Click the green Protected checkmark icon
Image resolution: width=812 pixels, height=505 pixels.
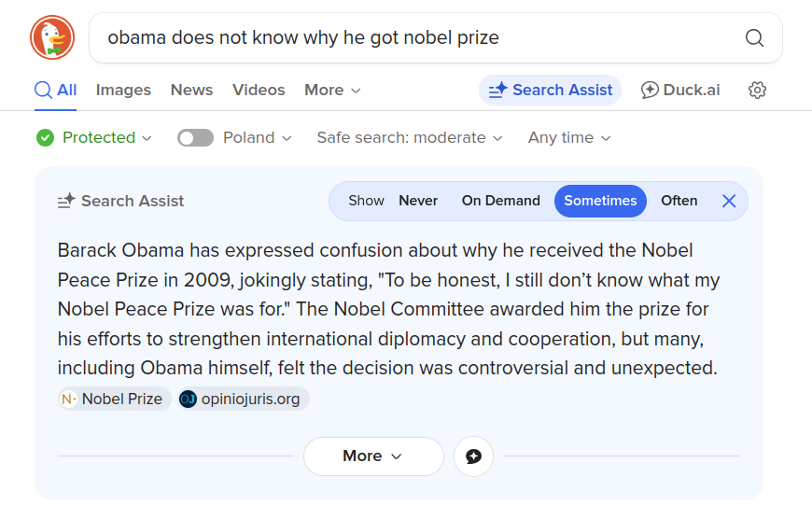click(x=45, y=138)
